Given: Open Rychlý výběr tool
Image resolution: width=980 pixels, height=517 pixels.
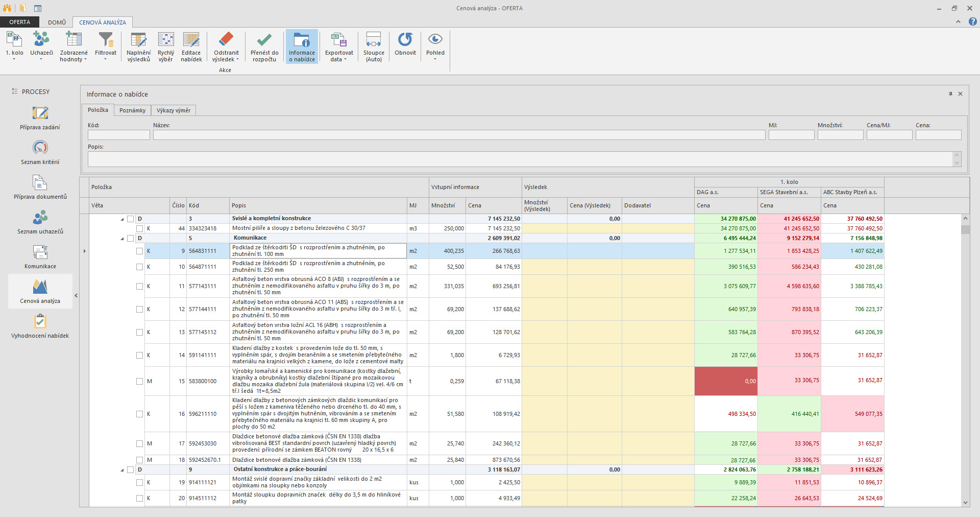Looking at the screenshot, I should [166, 46].
